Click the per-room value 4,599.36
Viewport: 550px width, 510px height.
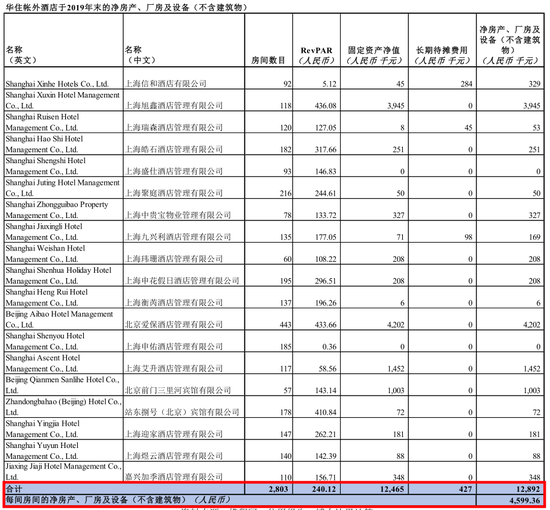(x=525, y=500)
